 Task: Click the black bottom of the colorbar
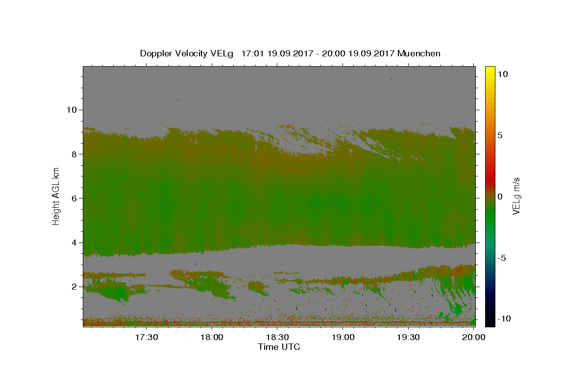[x=490, y=323]
